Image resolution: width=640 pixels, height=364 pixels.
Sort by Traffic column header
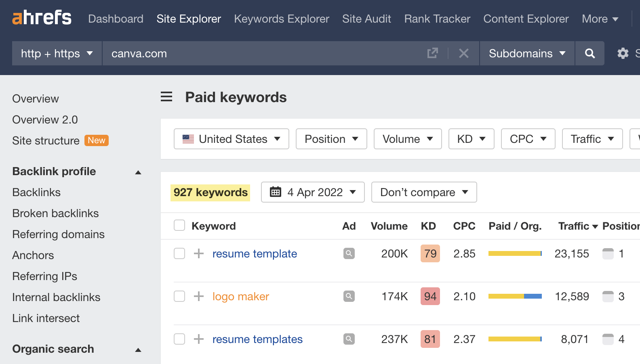tap(578, 226)
